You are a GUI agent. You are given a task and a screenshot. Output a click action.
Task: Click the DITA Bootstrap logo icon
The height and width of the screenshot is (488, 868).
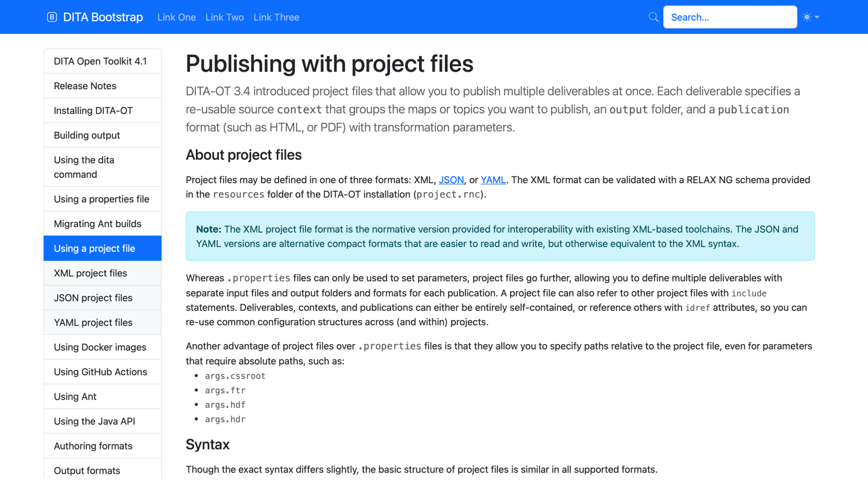(52, 17)
